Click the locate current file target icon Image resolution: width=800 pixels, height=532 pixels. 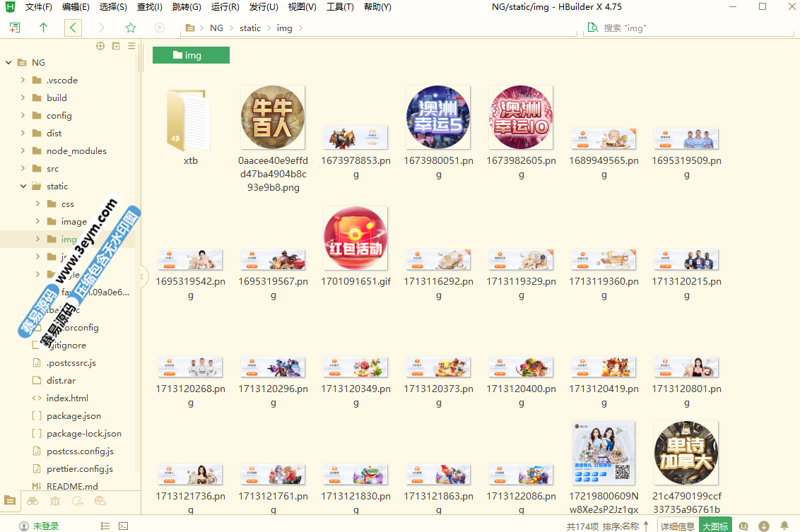coord(100,46)
